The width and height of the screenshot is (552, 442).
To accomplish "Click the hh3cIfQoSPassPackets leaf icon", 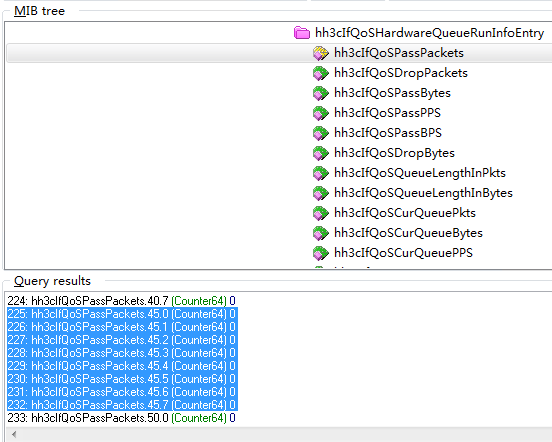I will coord(321,53).
